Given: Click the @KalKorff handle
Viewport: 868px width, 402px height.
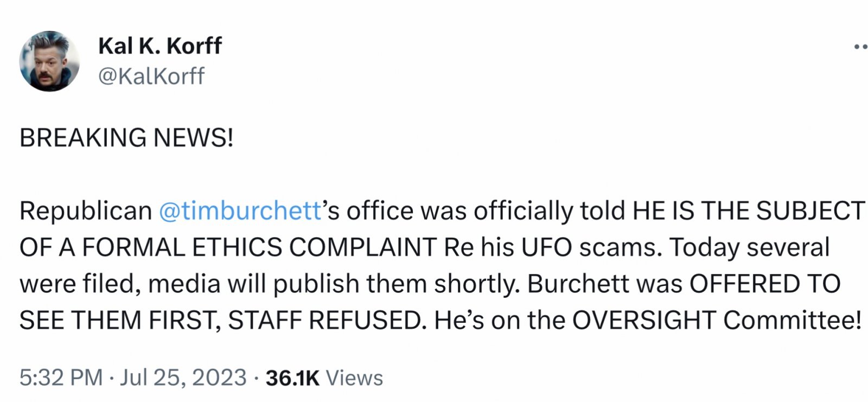Looking at the screenshot, I should [x=151, y=76].
